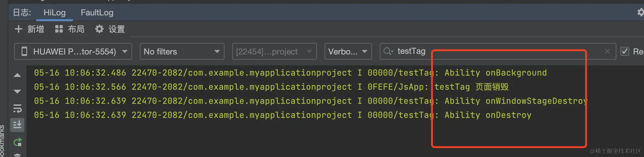Expand the No filters dropdown
Viewport: 644px width, 157px height.
tap(182, 52)
